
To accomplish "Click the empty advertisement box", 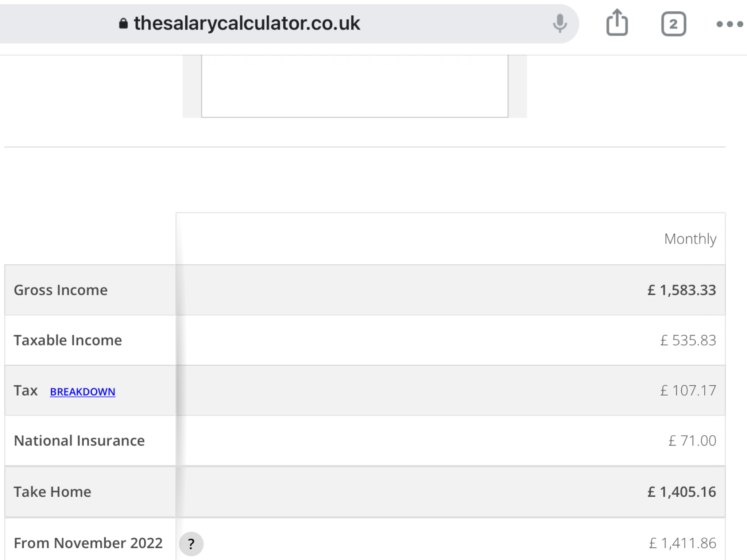I will pos(355,86).
